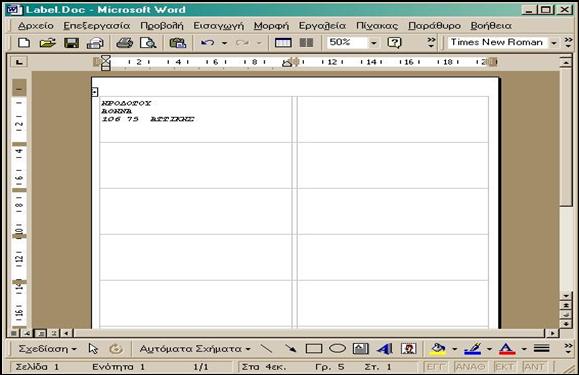This screenshot has width=579, height=375.
Task: Toggle the ΕΓΓ indicator in the status bar
Action: tap(436, 367)
